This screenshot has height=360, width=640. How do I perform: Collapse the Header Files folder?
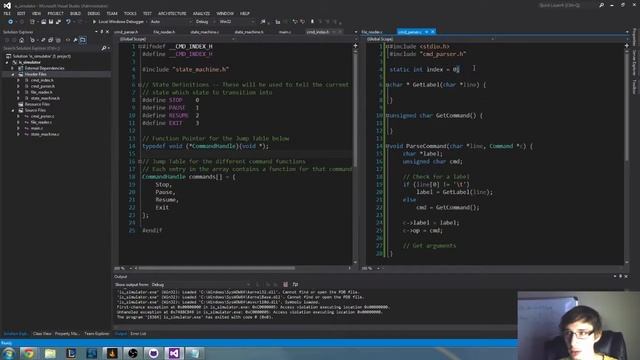point(13,75)
